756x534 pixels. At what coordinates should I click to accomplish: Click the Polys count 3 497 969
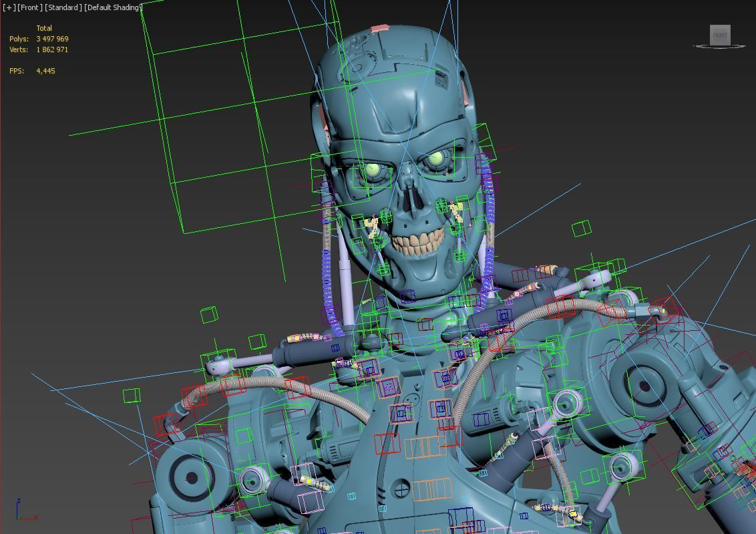(52, 39)
